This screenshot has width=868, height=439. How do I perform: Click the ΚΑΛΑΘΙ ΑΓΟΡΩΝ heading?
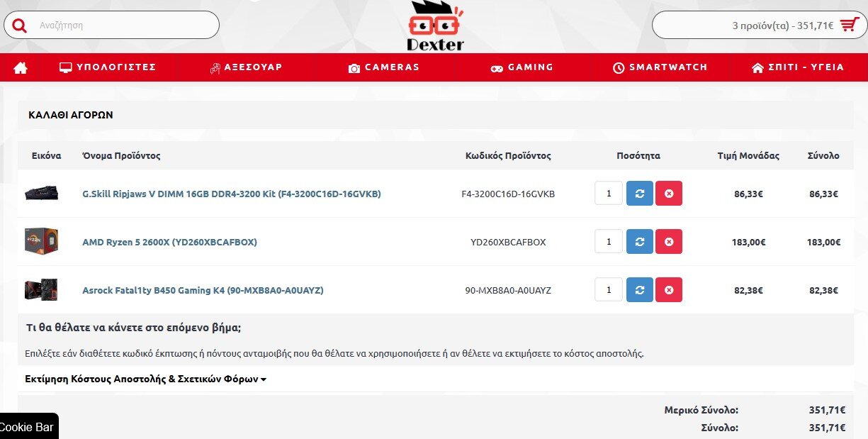71,115
